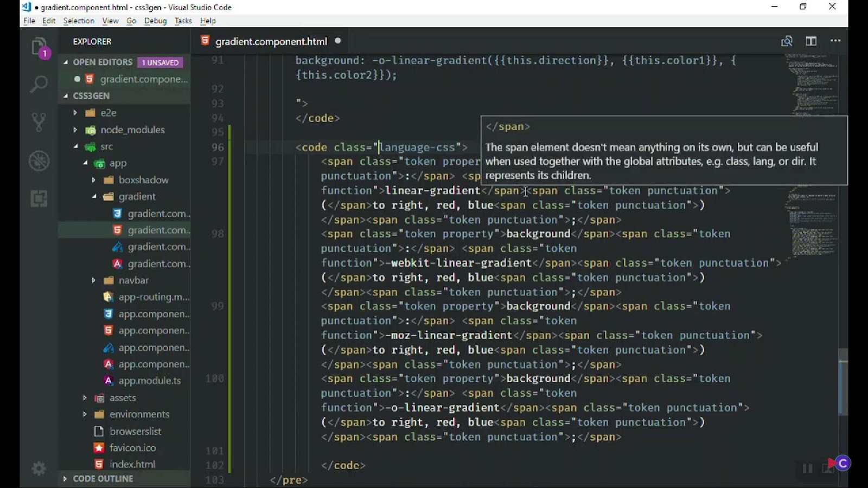
Task: Open the Selection menu
Action: (x=79, y=21)
